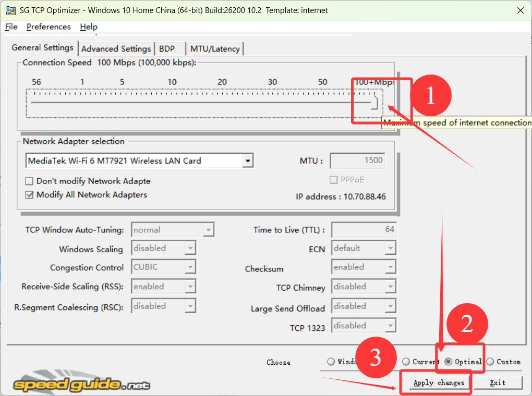
Task: Open the File menu
Action: pyautogui.click(x=10, y=27)
